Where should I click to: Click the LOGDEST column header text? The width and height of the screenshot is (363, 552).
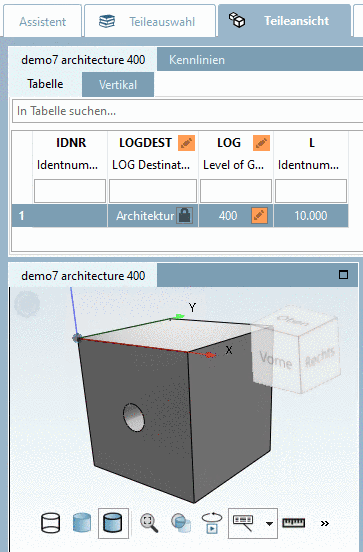pyautogui.click(x=145, y=143)
